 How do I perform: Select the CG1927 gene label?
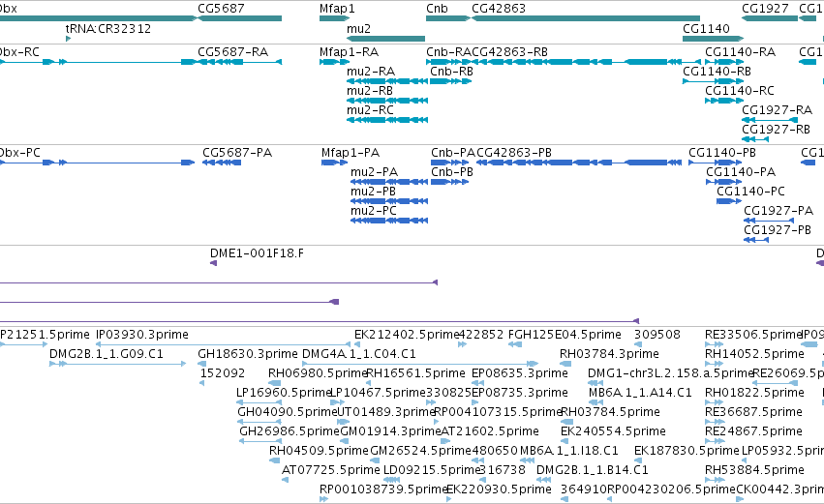(x=765, y=9)
